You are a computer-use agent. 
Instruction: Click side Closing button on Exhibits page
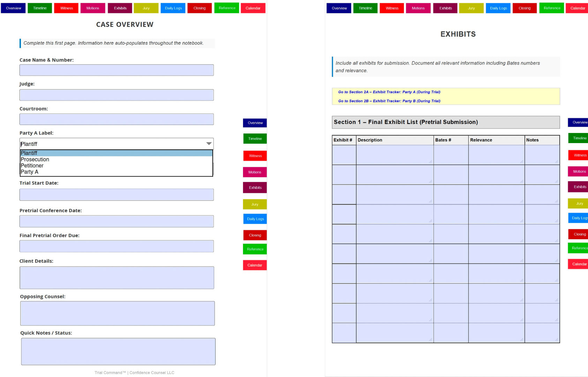point(578,234)
